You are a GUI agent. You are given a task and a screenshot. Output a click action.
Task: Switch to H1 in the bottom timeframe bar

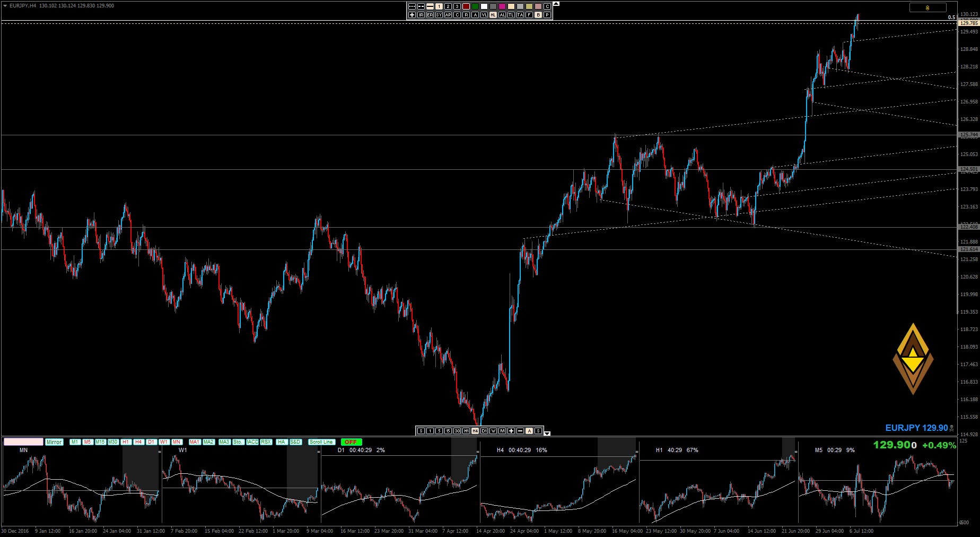point(466,431)
